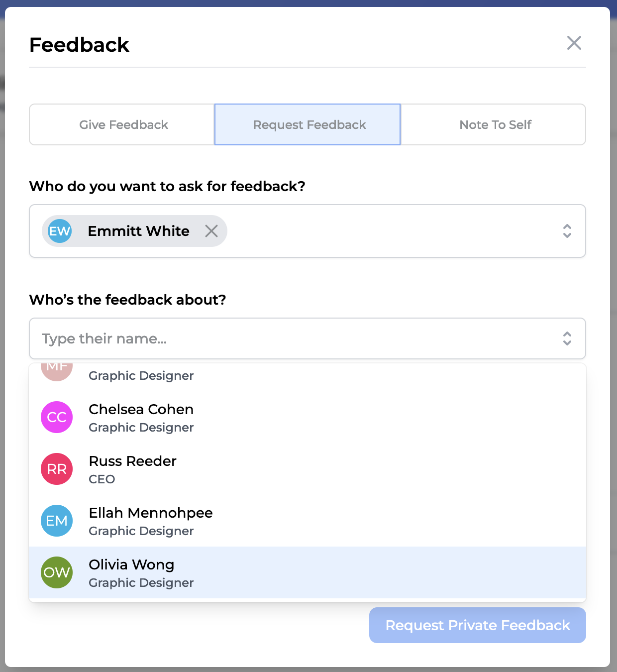Click the Request Private Feedback button

(477, 625)
